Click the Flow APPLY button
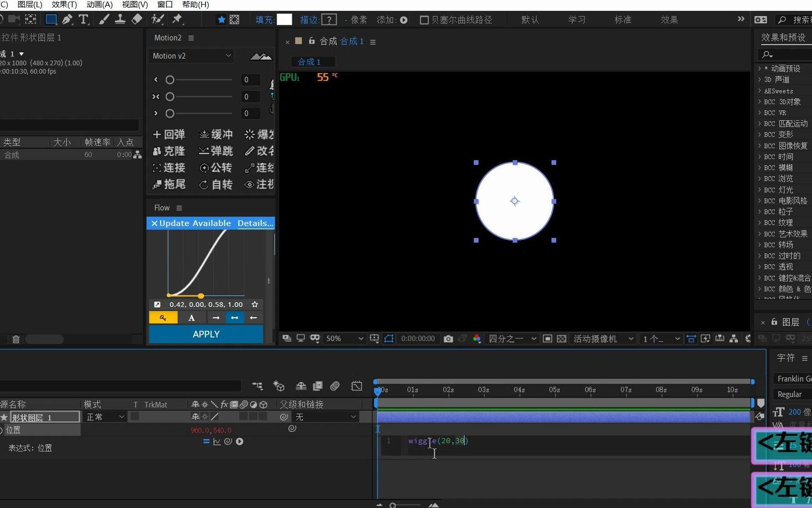Viewport: 812px width, 508px height. click(x=206, y=334)
